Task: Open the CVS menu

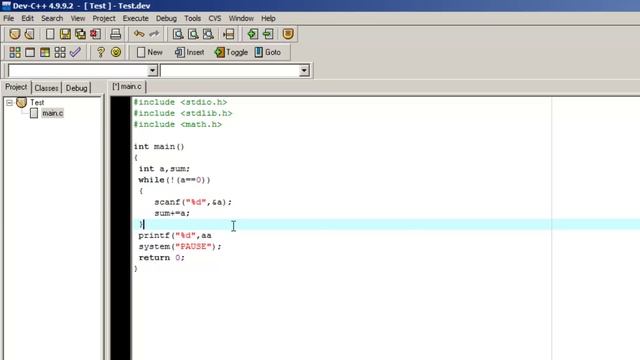Action: pos(215,18)
